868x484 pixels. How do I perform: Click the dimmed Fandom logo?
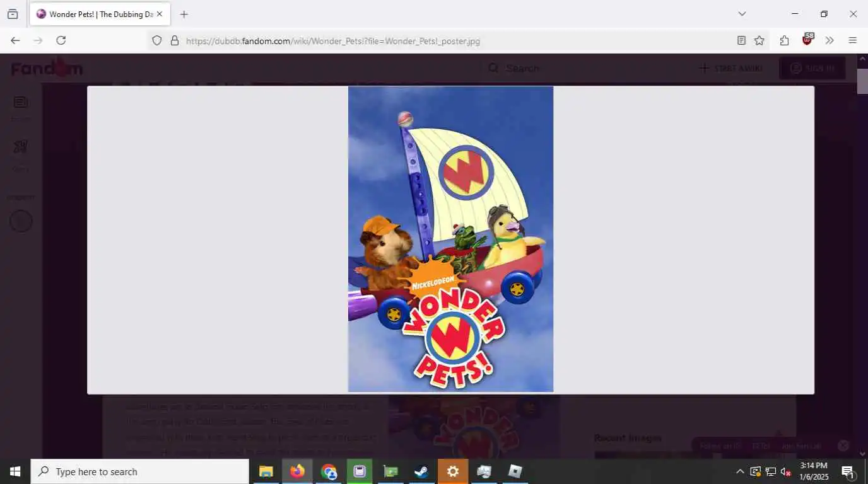(47, 67)
